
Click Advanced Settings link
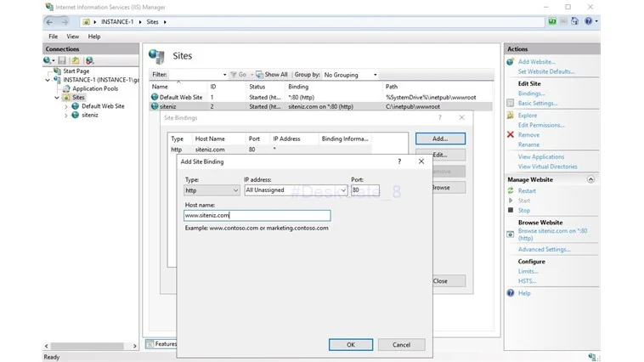545,250
